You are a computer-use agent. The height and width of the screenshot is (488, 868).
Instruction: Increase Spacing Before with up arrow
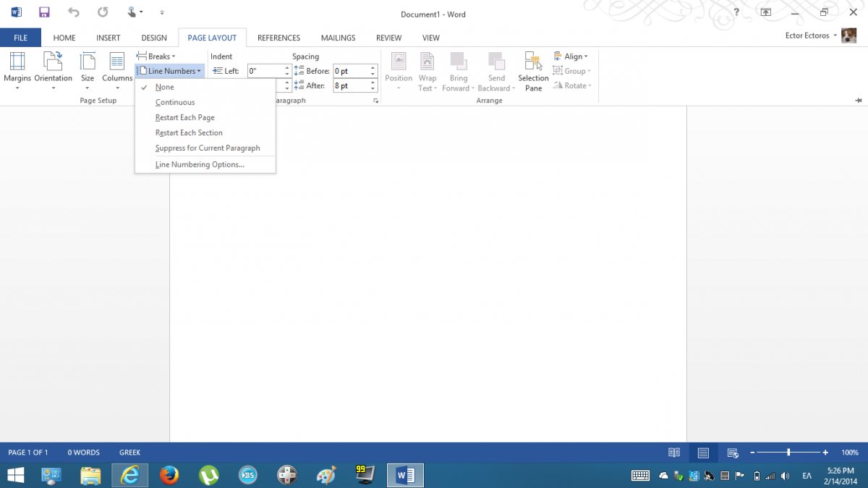click(x=373, y=68)
